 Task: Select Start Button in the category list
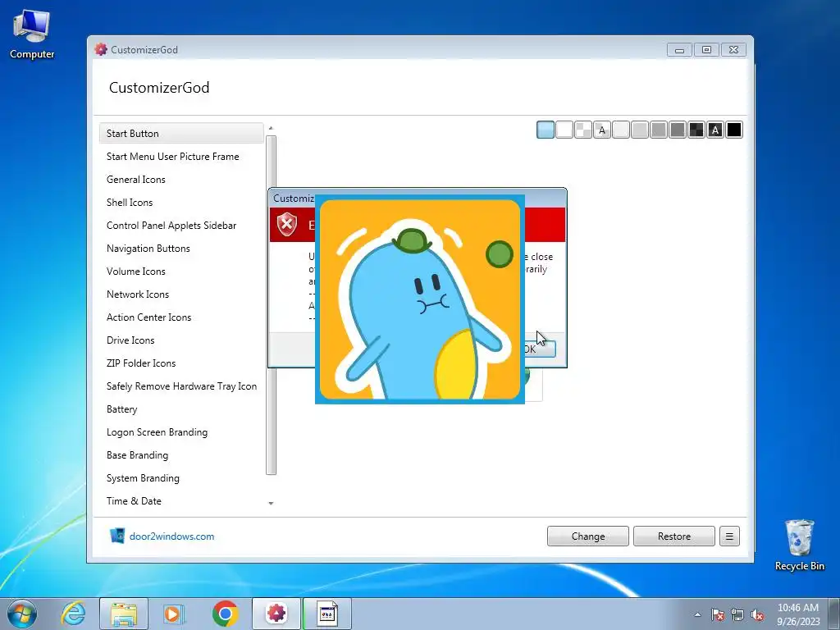[x=181, y=134]
